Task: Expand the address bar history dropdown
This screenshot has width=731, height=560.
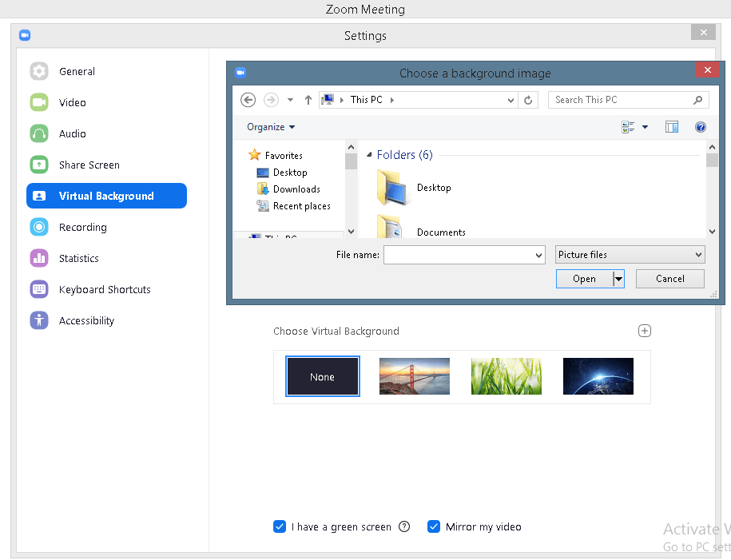Action: [511, 100]
